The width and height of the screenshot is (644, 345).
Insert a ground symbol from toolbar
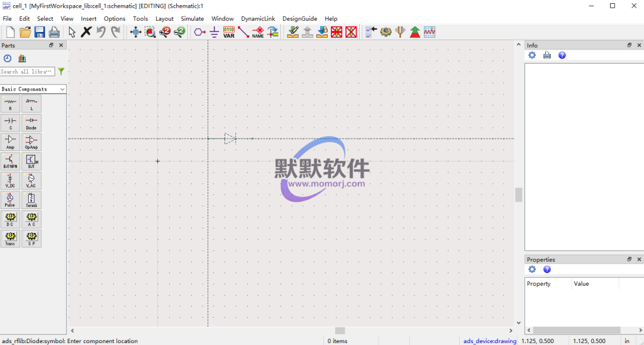point(214,31)
